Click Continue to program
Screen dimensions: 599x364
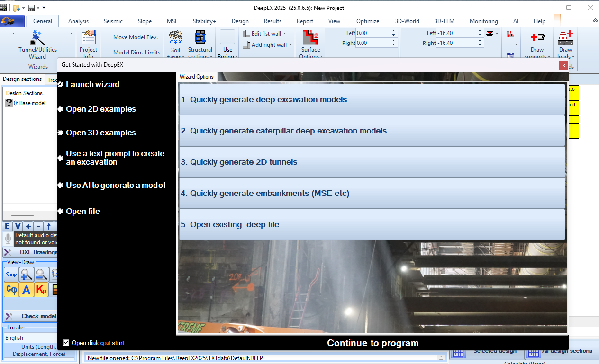[x=372, y=343]
